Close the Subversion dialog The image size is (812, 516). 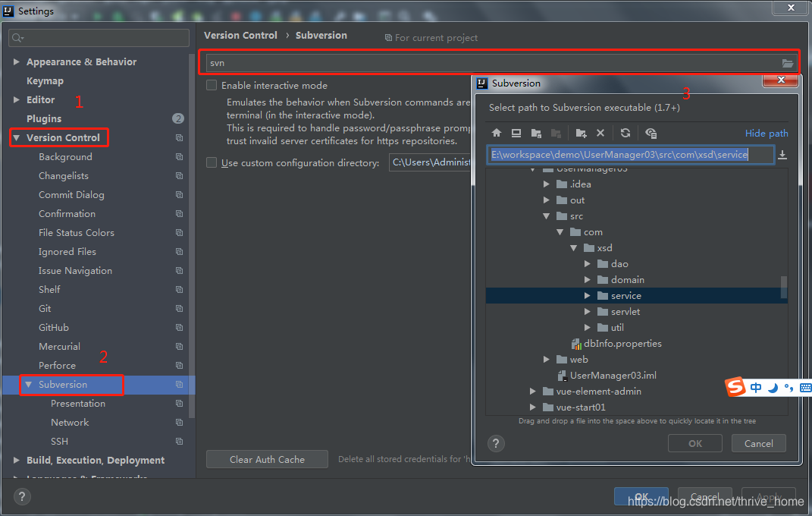click(x=781, y=80)
